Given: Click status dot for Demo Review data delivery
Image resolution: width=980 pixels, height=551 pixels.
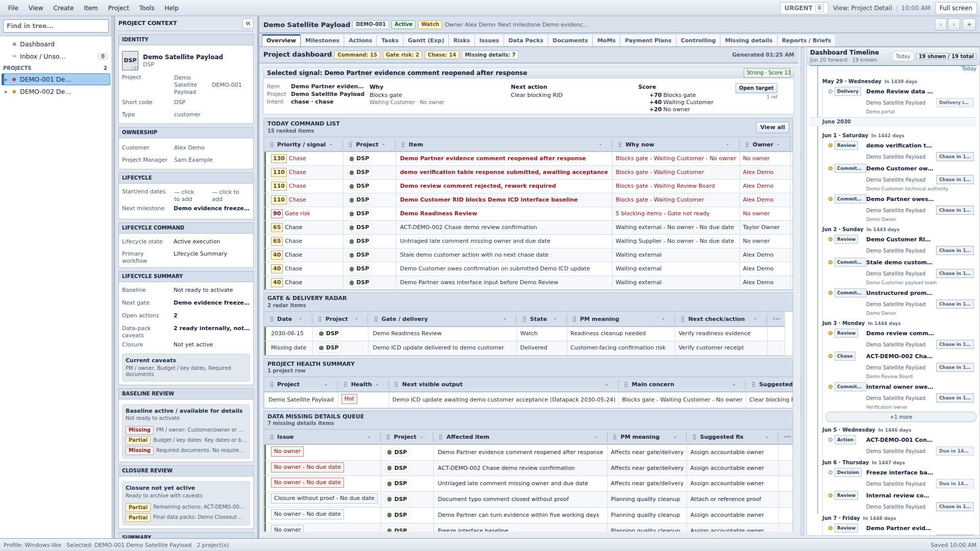Looking at the screenshot, I should (830, 92).
